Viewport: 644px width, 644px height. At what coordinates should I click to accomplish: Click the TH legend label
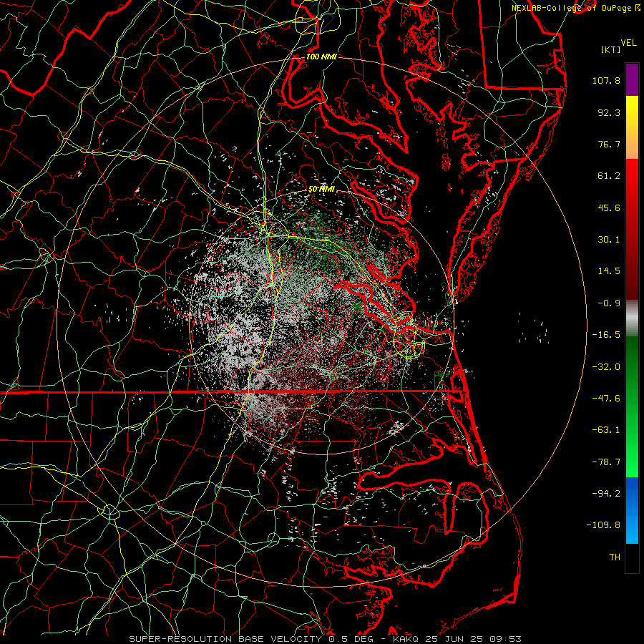click(x=615, y=557)
